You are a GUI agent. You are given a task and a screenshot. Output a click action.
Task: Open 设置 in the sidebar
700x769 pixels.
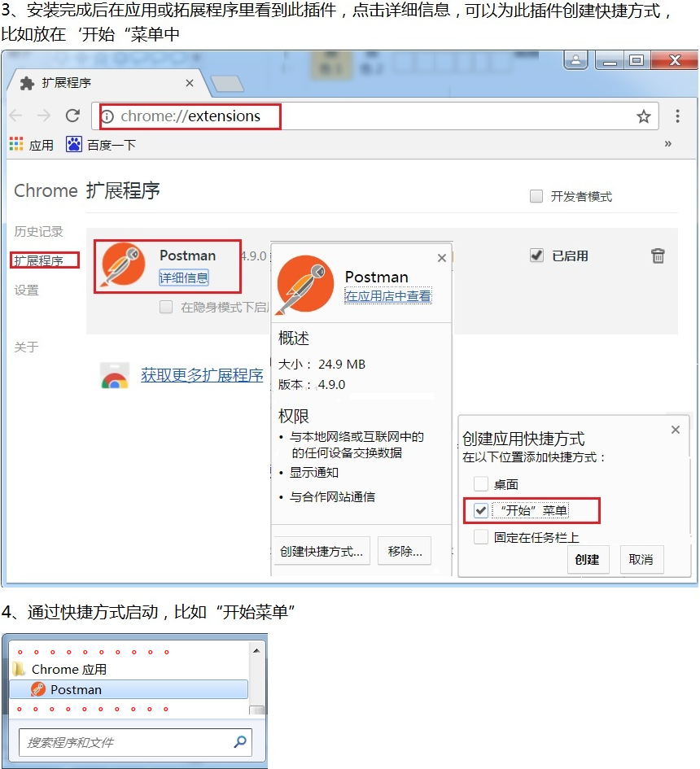[26, 291]
